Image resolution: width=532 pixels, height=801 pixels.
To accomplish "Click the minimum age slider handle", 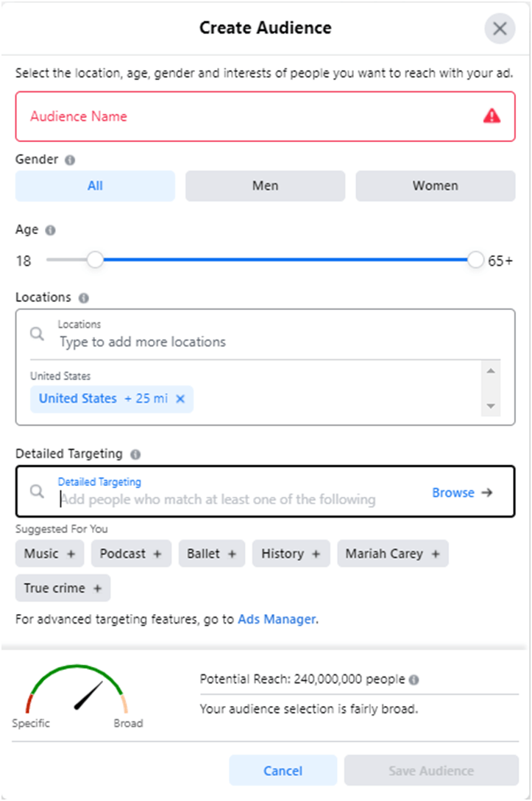I will (x=95, y=260).
